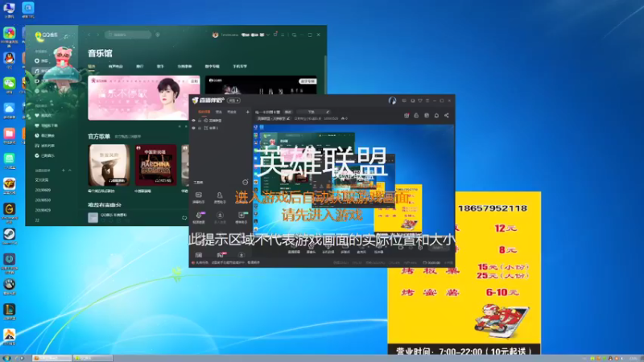Open the dark banner in QQ Music
644x362 pixels.
pyautogui.click(x=261, y=85)
